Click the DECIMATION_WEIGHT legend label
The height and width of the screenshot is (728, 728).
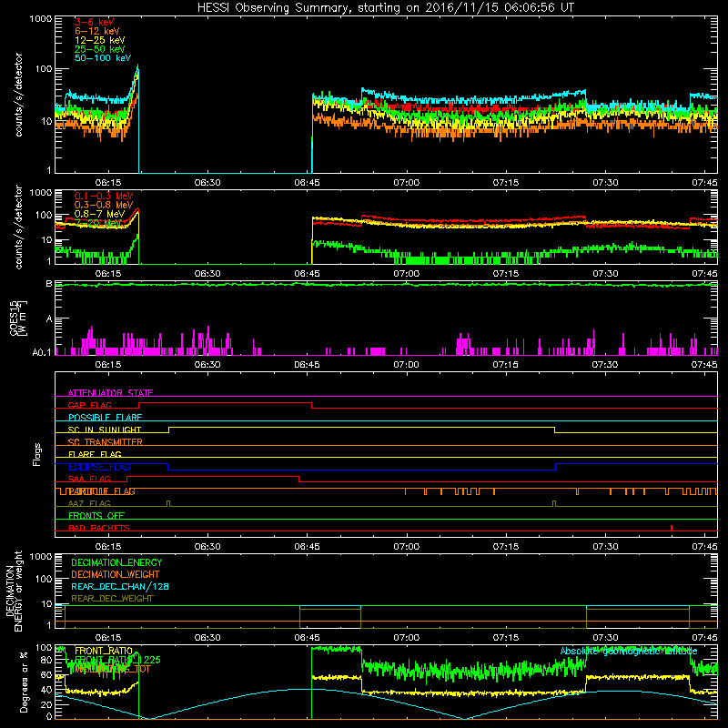pyautogui.click(x=116, y=574)
